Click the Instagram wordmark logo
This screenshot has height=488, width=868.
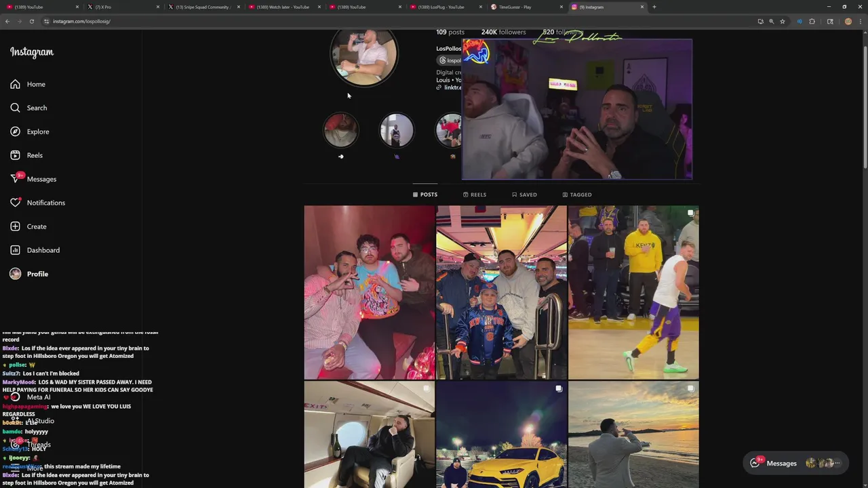(32, 52)
